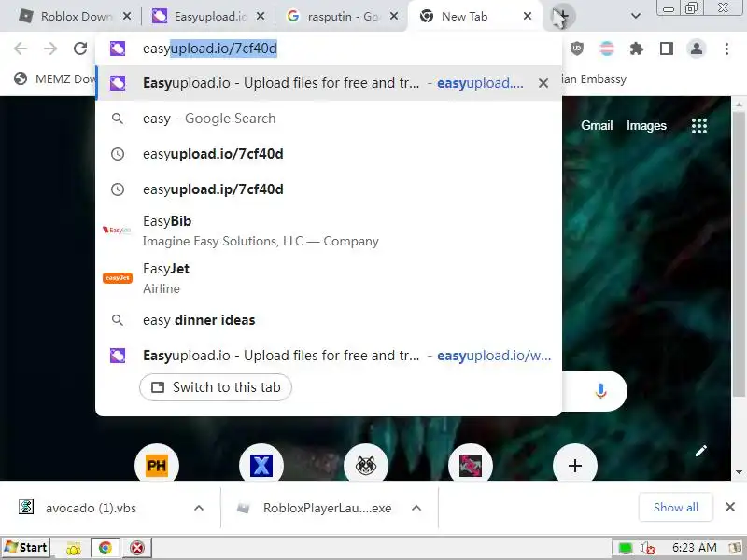Screen dimensions: 747x560
Task: Open downloaded avocado (1).vbs file
Action: pos(91,508)
